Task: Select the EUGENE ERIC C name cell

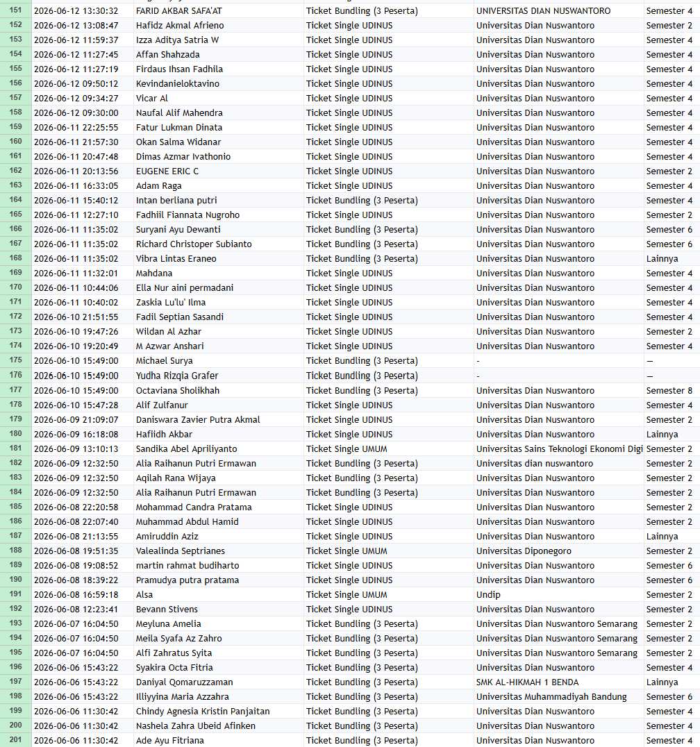Action: [x=219, y=171]
